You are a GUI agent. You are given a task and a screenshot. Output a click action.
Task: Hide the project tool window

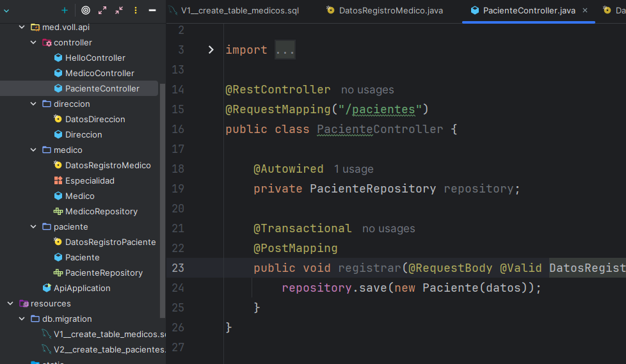point(152,10)
